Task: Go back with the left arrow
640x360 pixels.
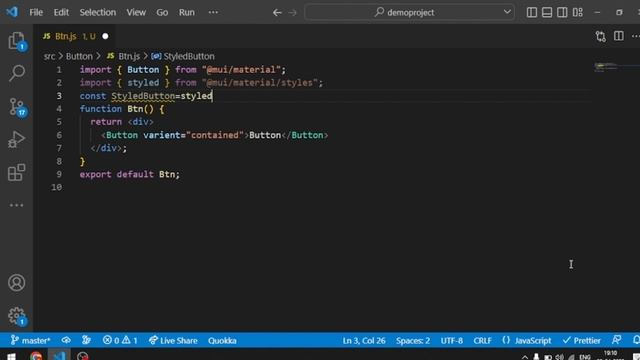Action: click(277, 13)
